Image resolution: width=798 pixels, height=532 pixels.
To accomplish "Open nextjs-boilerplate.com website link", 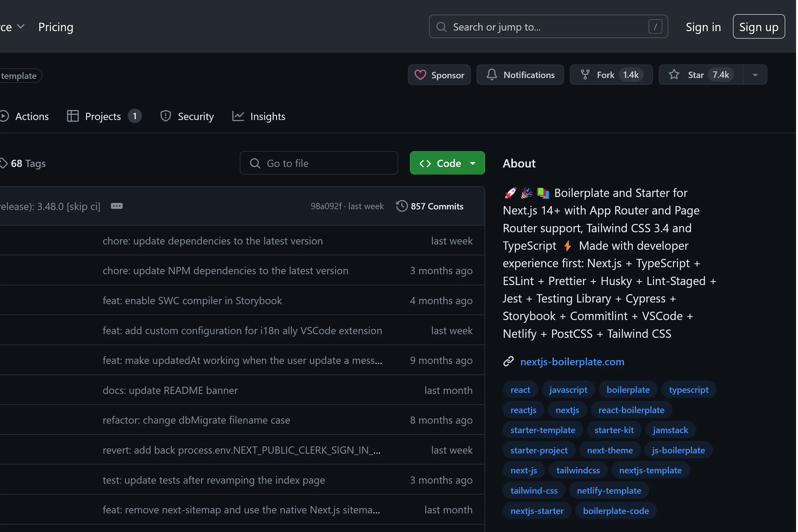I will pyautogui.click(x=572, y=361).
